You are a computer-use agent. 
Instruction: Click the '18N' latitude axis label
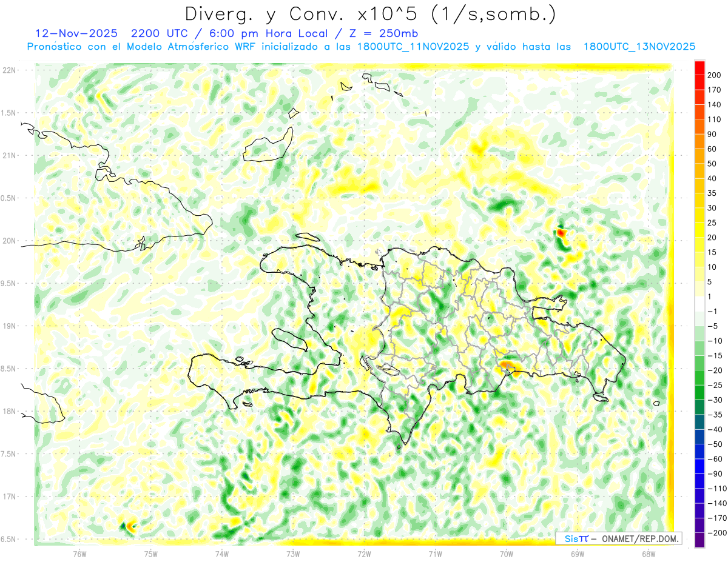(9, 411)
